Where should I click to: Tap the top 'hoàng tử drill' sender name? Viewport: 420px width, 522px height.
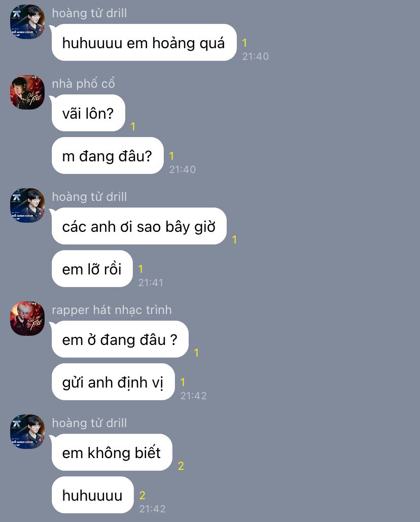pyautogui.click(x=89, y=13)
